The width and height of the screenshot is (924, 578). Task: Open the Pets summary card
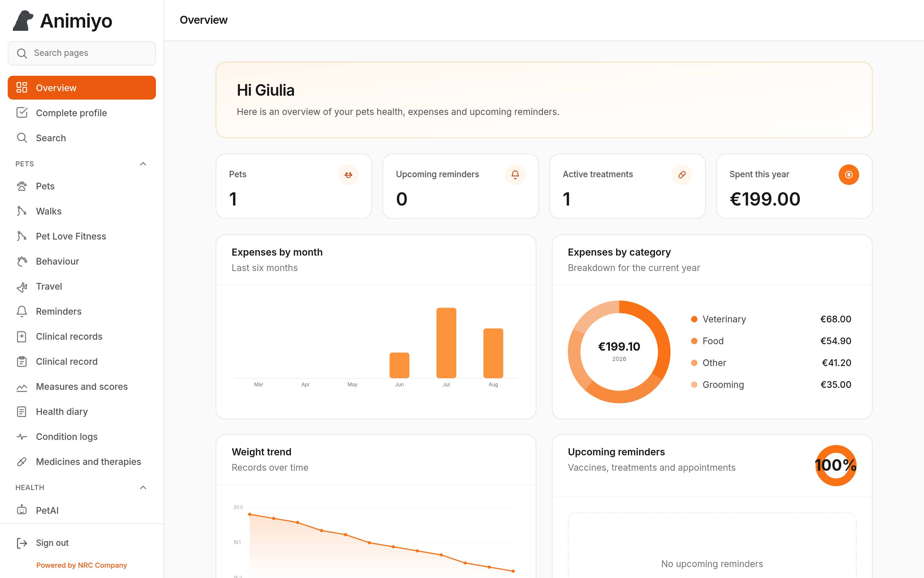[294, 186]
